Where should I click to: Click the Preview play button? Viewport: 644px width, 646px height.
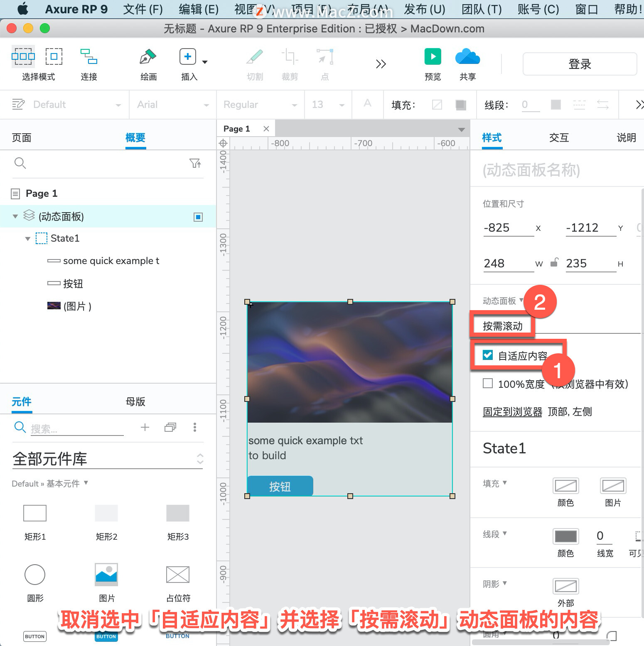click(x=433, y=56)
